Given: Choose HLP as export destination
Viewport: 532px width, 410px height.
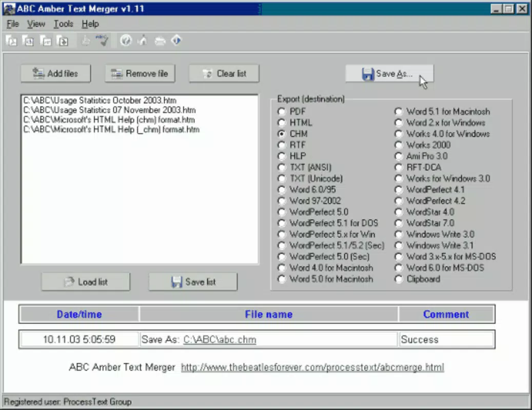Looking at the screenshot, I should click(292, 156).
